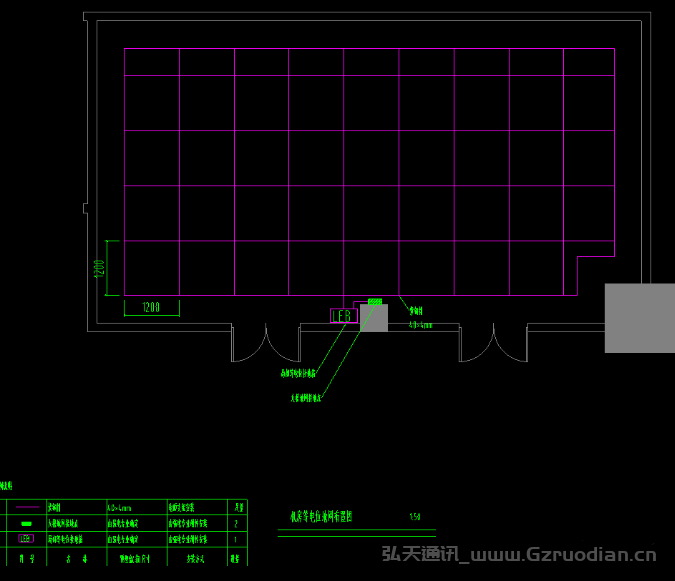Select the 40×4mm annotation near the wall

point(421,325)
